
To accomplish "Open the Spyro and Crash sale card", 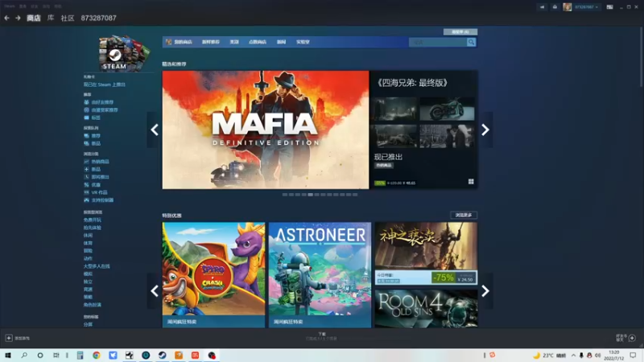I will tap(213, 274).
